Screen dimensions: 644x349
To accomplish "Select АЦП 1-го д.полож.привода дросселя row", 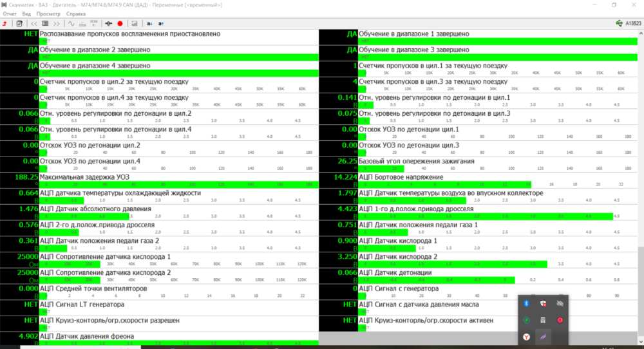I will coord(478,212).
